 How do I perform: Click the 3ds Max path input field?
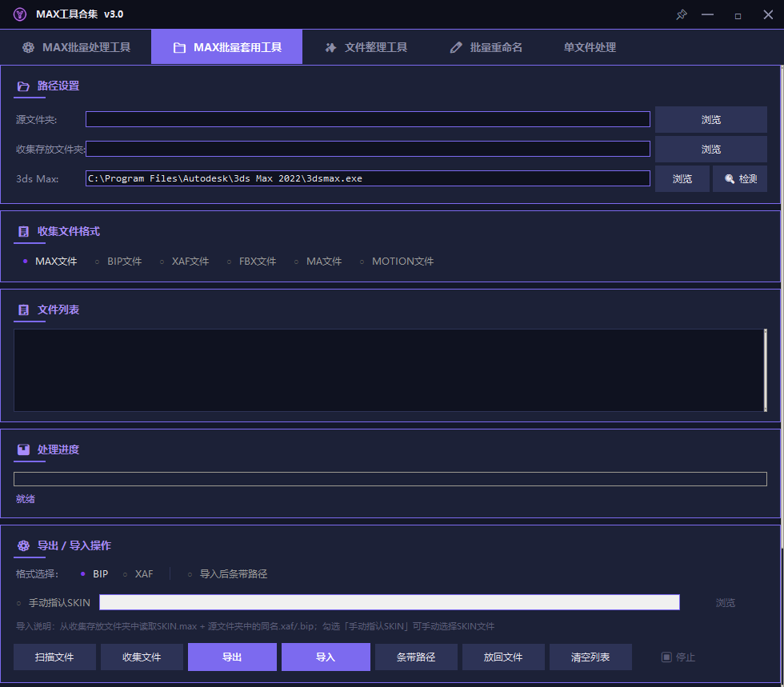[x=367, y=178]
